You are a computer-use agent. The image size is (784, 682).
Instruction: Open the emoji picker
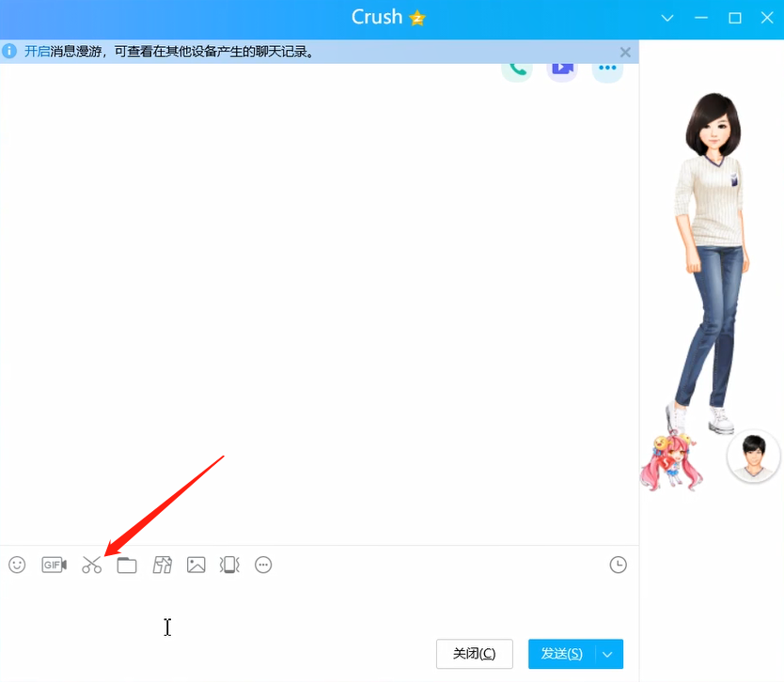click(16, 565)
